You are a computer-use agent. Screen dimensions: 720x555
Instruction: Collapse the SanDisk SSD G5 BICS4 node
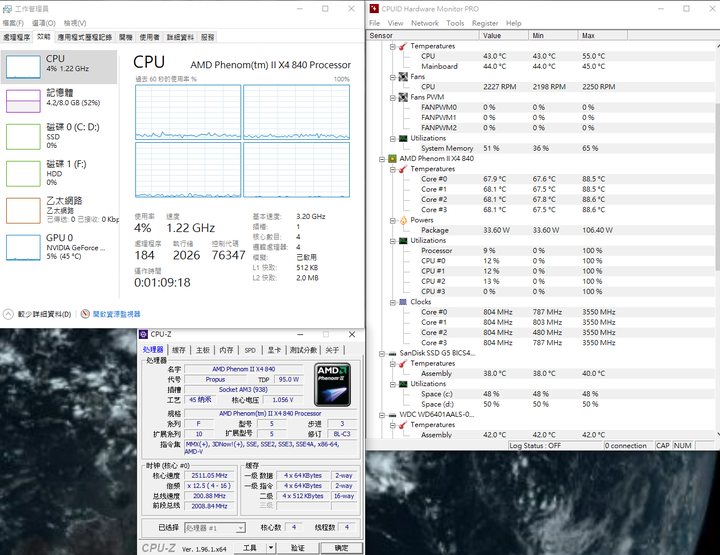[382, 354]
